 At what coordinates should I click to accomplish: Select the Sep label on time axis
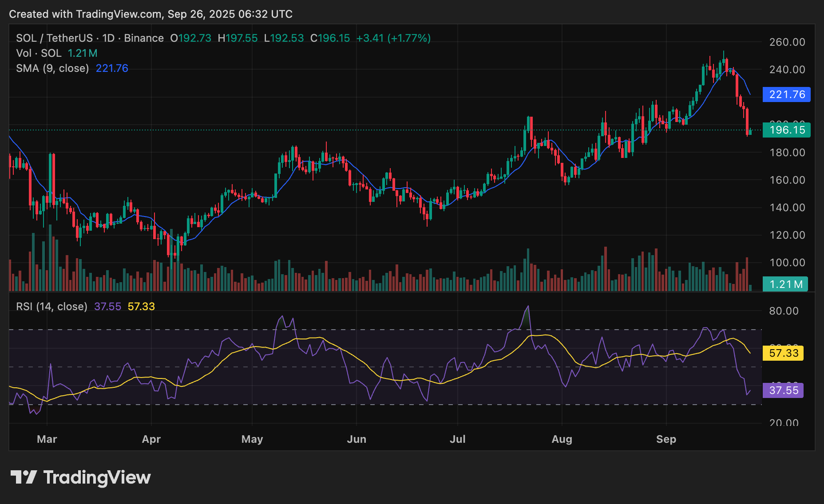pos(666,439)
